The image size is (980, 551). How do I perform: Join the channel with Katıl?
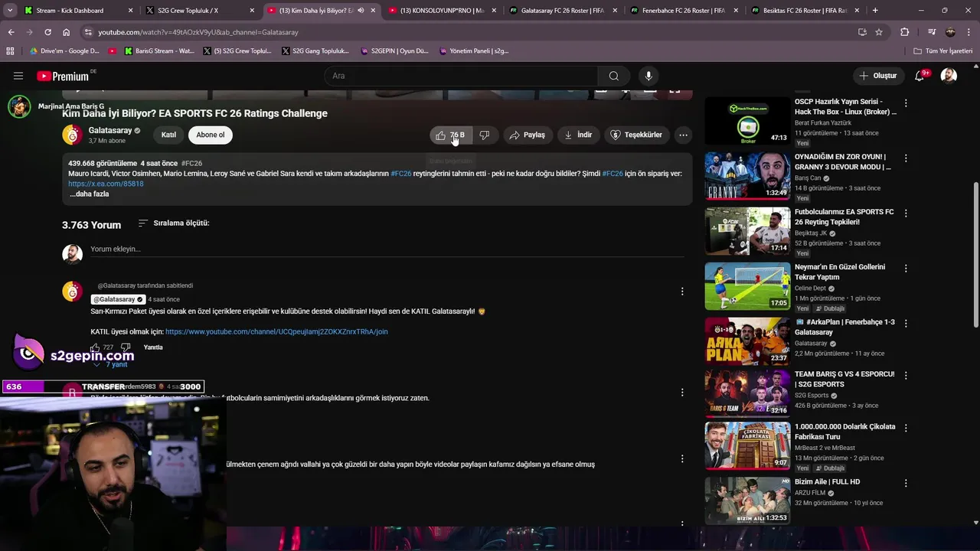(x=168, y=135)
